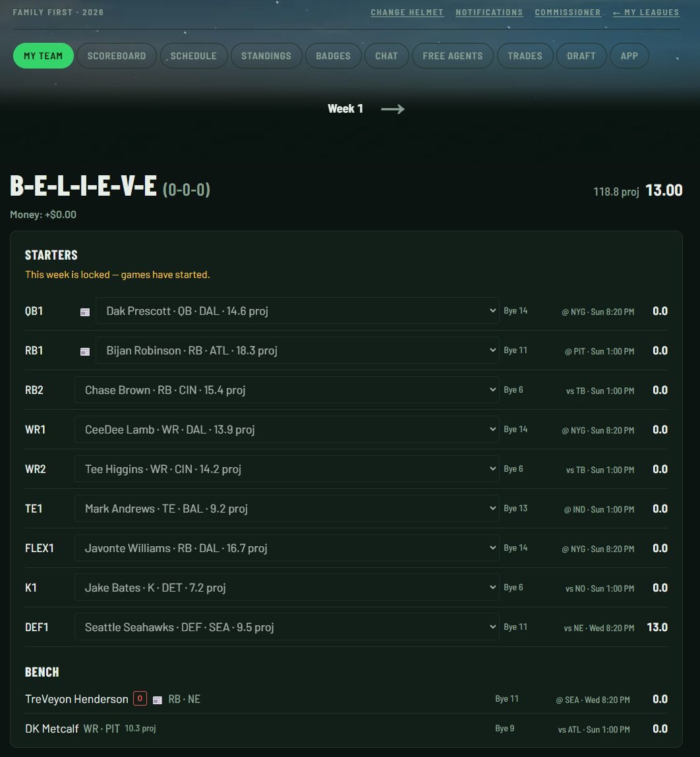
Task: Open the QB1 Dak Prescott dropdown
Action: pos(297,311)
